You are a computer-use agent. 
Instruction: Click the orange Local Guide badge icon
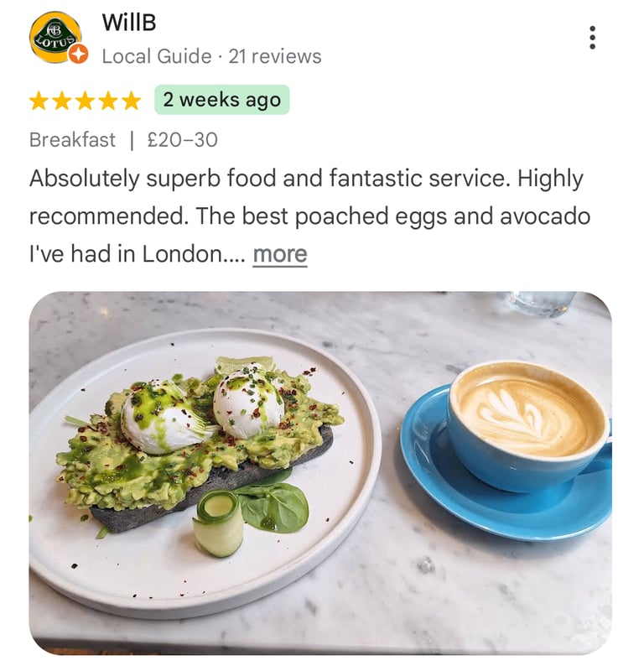tap(79, 54)
